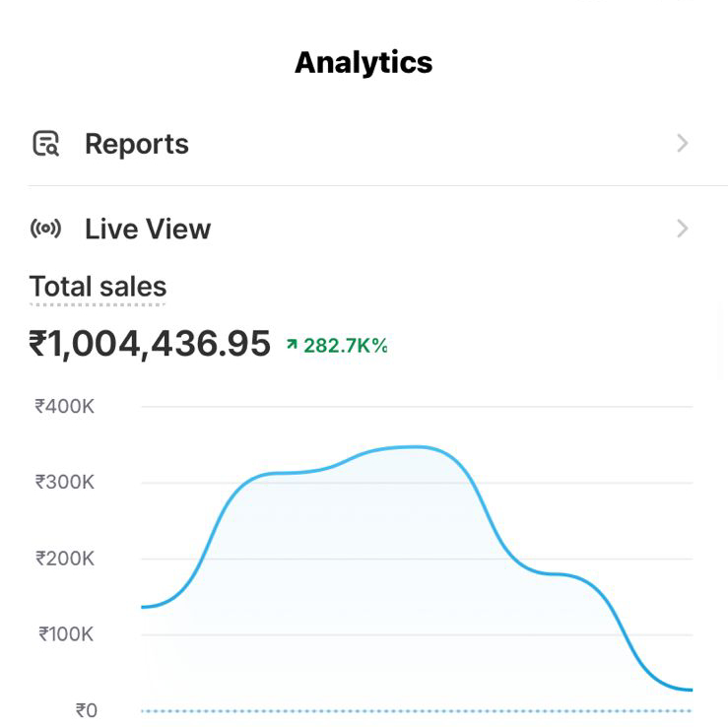Viewport: 728px width, 727px height.
Task: Tap the ₹0 axis label
Action: pyautogui.click(x=87, y=710)
